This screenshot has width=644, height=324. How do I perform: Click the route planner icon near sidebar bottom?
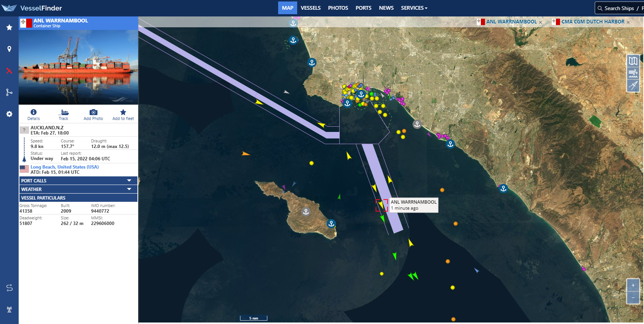pyautogui.click(x=9, y=288)
